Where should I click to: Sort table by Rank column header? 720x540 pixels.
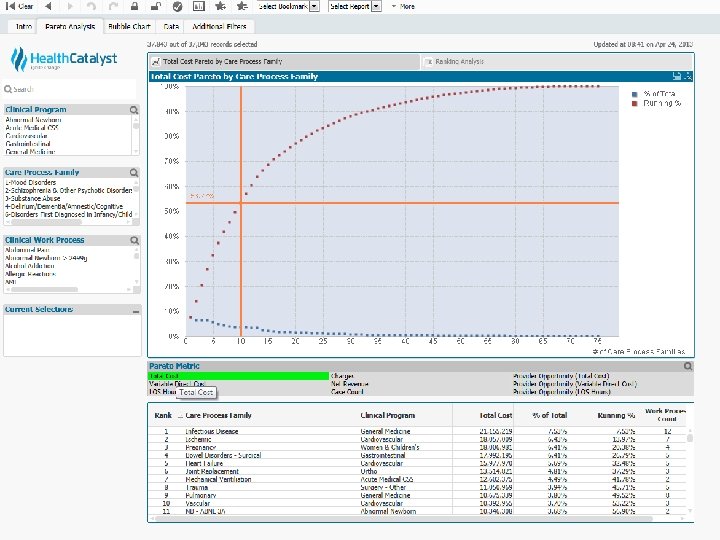pyautogui.click(x=163, y=416)
